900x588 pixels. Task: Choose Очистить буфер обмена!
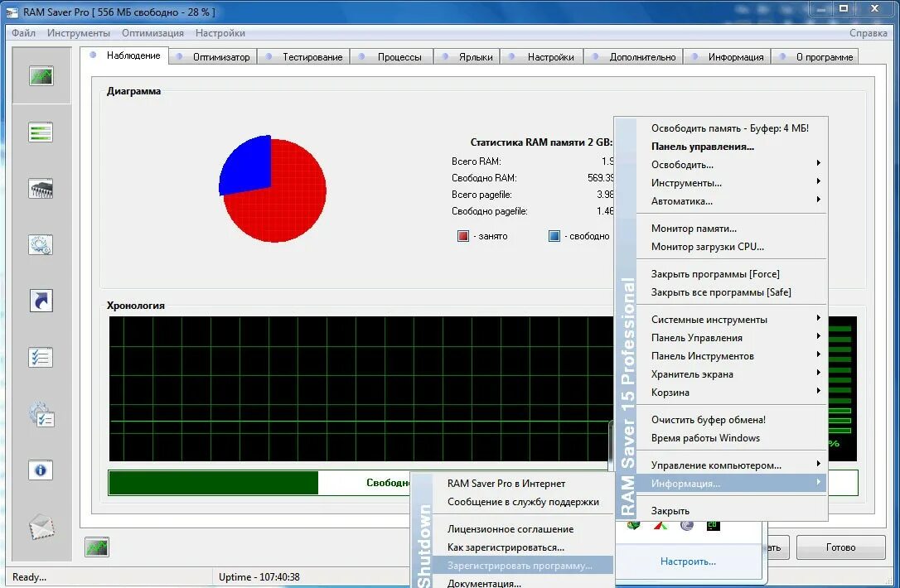(x=730, y=420)
